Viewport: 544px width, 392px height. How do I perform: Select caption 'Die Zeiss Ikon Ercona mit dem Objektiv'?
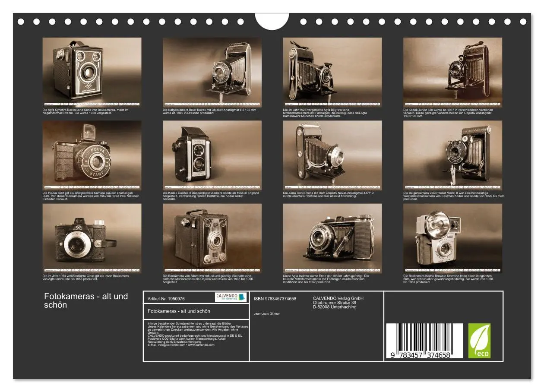[x=328, y=195]
